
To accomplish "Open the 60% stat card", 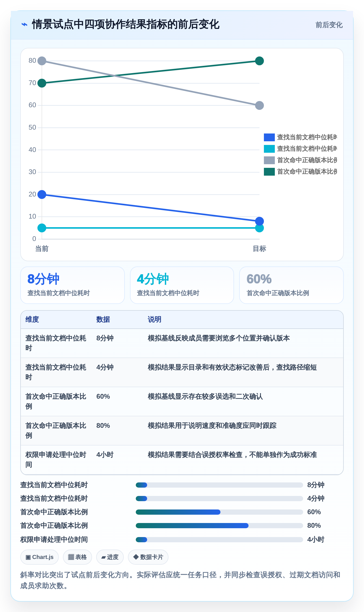I will click(x=291, y=285).
